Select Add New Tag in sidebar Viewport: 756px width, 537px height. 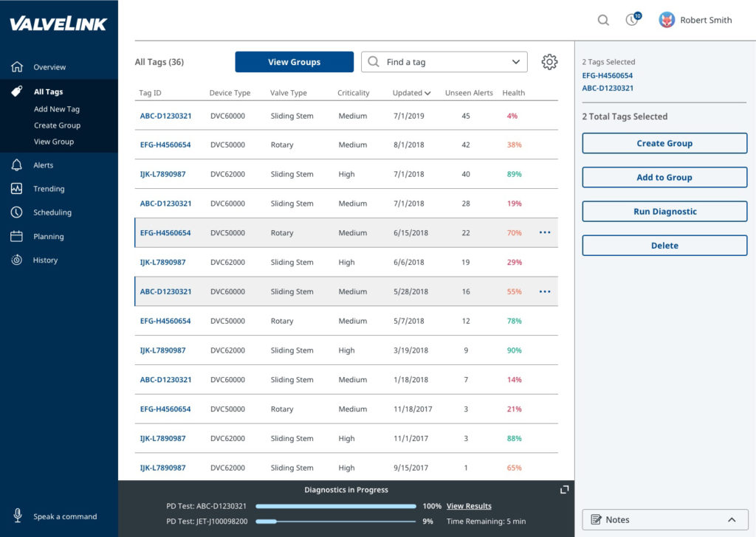click(x=57, y=109)
